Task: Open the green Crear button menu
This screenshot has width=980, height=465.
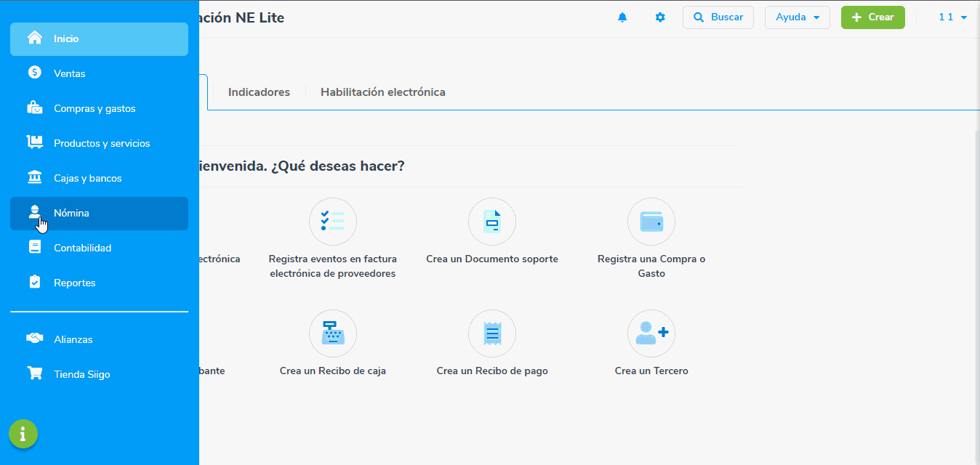Action: 872,17
